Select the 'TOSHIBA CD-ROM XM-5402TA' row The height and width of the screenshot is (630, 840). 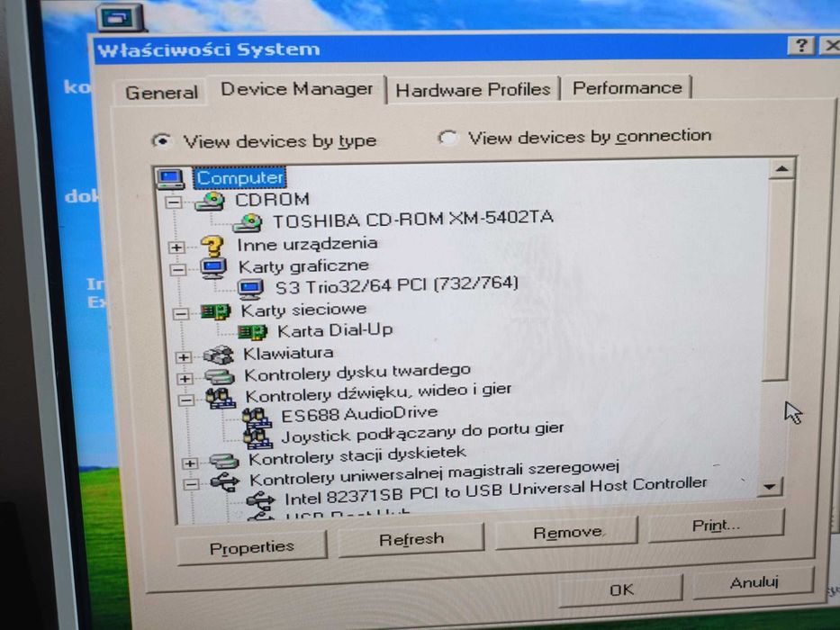tap(413, 219)
